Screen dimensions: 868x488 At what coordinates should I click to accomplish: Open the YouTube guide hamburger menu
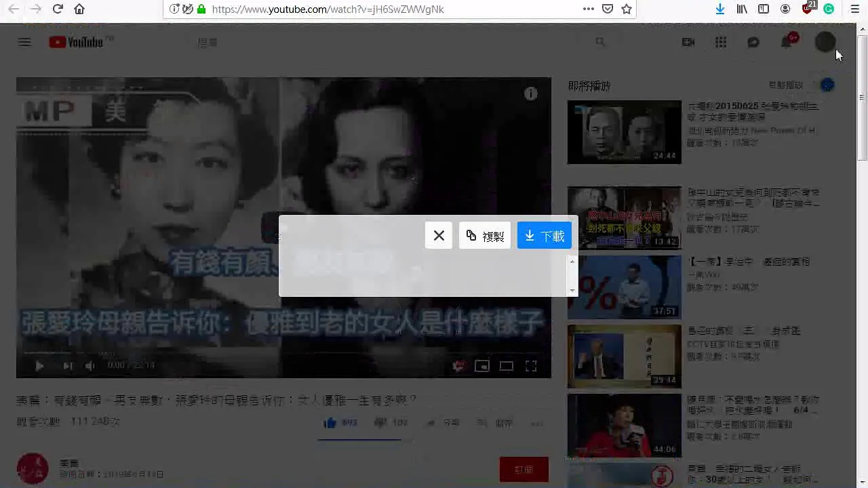click(24, 42)
